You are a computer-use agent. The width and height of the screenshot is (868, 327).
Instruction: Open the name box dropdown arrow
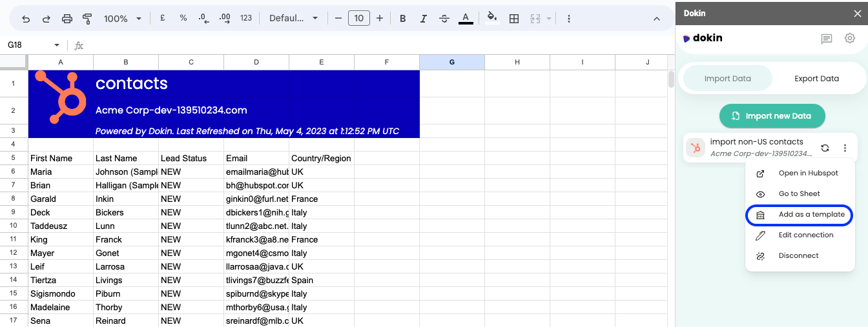tap(57, 45)
